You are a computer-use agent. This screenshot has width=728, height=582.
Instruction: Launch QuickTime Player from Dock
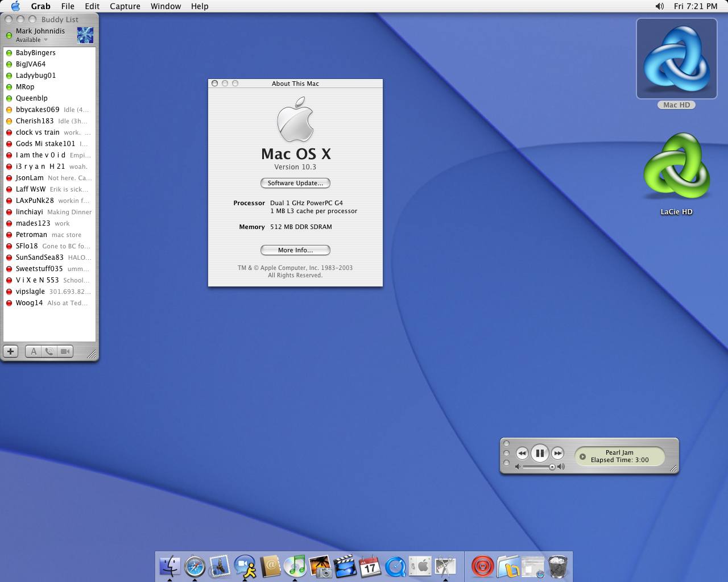coord(395,566)
